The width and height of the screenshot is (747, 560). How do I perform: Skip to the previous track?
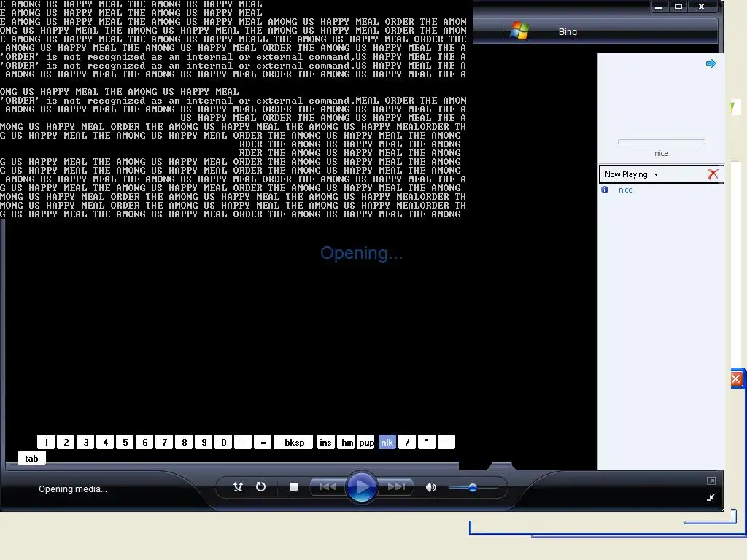328,486
